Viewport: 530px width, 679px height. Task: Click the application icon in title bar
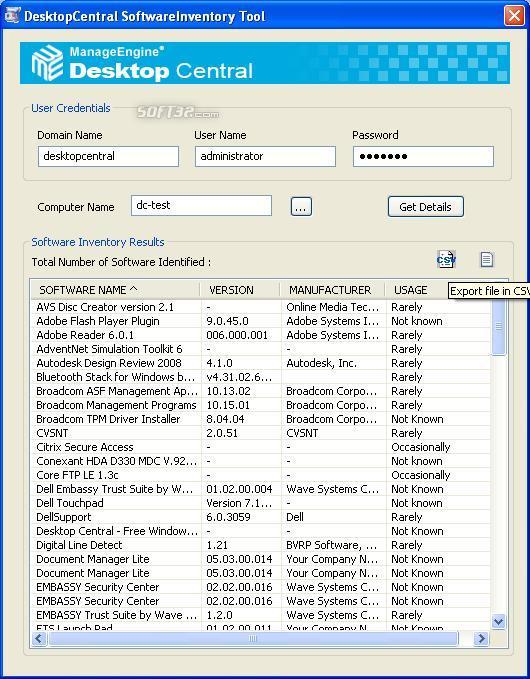pos(12,16)
